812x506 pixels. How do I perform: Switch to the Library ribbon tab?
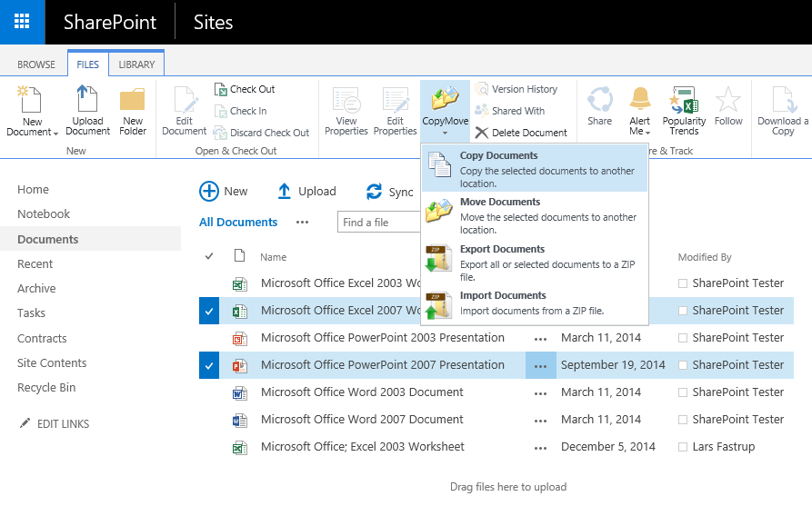136,64
